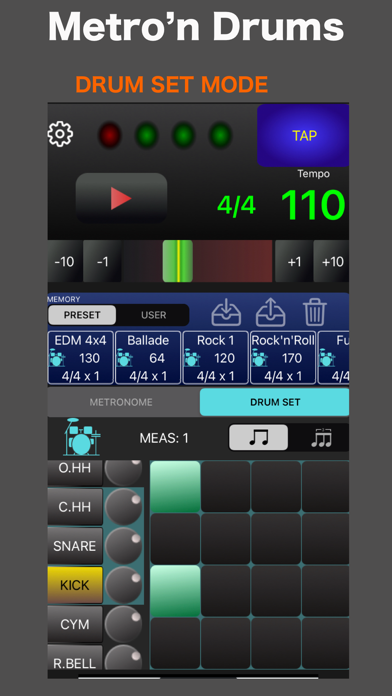The image size is (392, 696).
Task: Load the EDM 4x4 preset
Action: coord(81,357)
